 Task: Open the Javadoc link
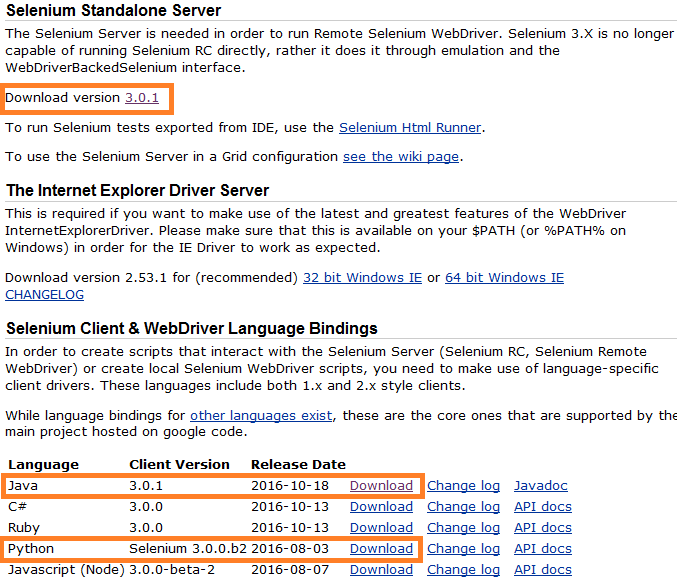pyautogui.click(x=541, y=486)
